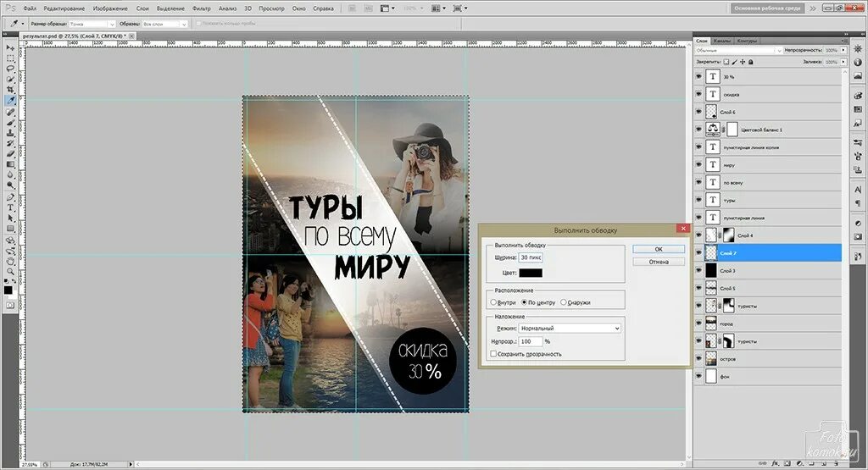Select the Eraser tool
The image size is (868, 470).
coord(10,154)
